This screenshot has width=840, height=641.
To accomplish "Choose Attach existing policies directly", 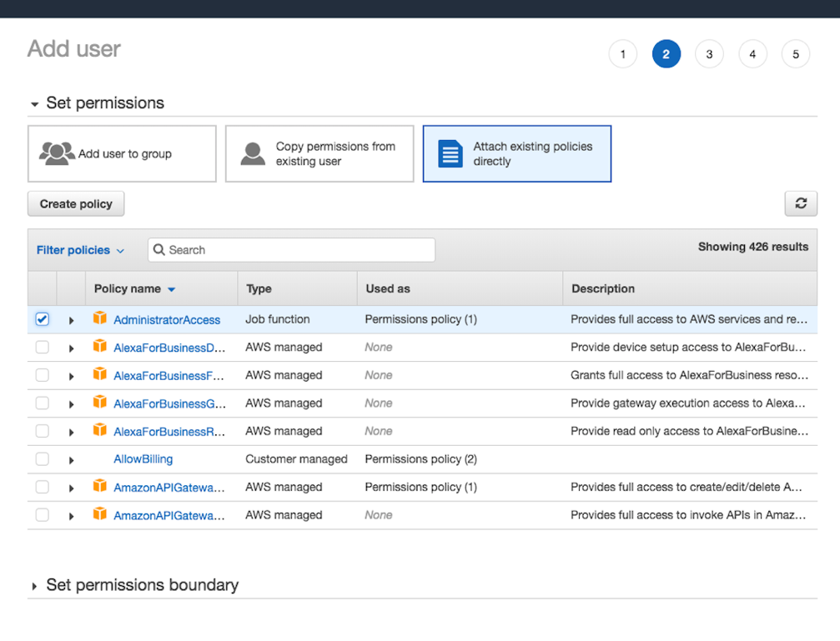I will (x=517, y=153).
